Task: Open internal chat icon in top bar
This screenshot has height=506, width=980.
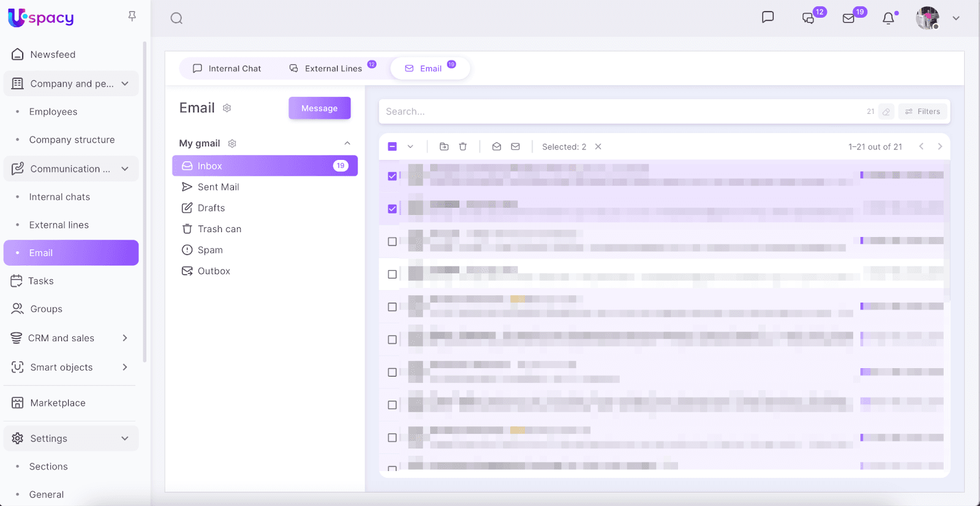Action: point(767,17)
